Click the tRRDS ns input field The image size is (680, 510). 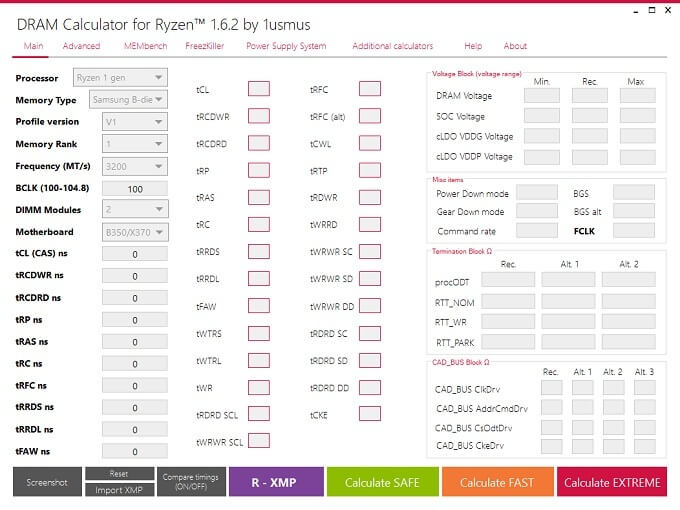coord(135,408)
